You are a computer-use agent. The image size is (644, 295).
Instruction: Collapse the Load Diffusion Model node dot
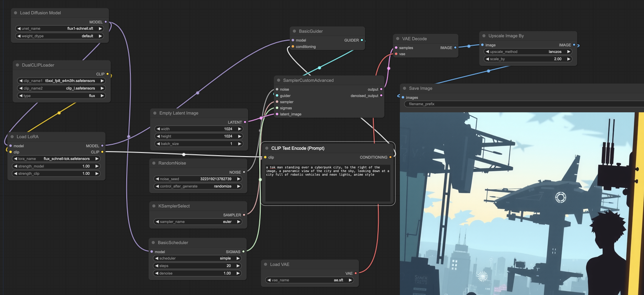[15, 13]
